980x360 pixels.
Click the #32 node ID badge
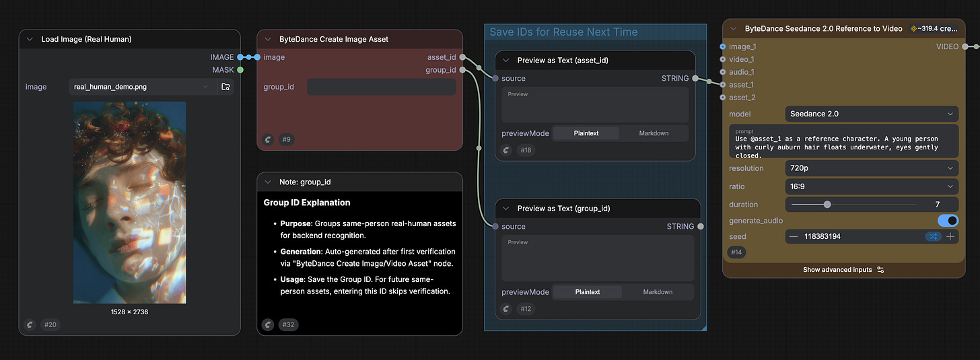(288, 324)
